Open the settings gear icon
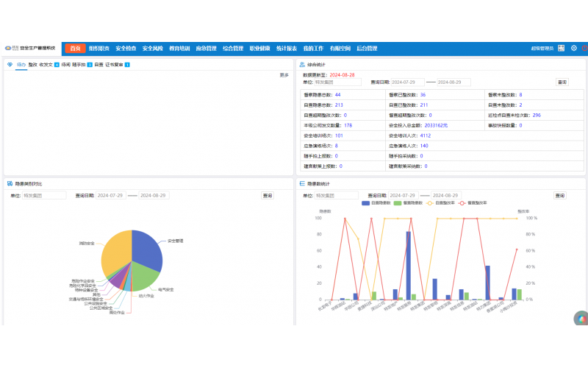Screen dimensions: 588x368 573,49
